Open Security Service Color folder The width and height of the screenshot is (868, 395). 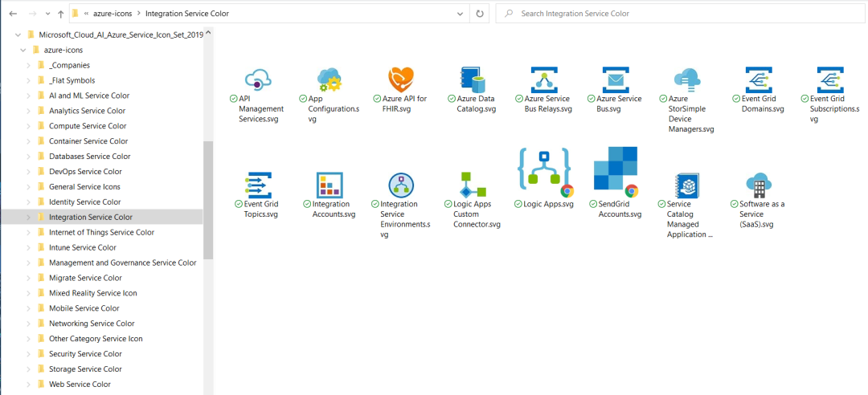click(x=85, y=354)
